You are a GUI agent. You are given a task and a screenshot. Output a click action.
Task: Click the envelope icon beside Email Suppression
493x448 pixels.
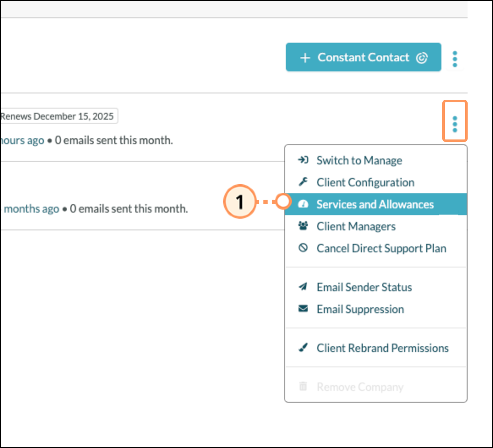(303, 309)
